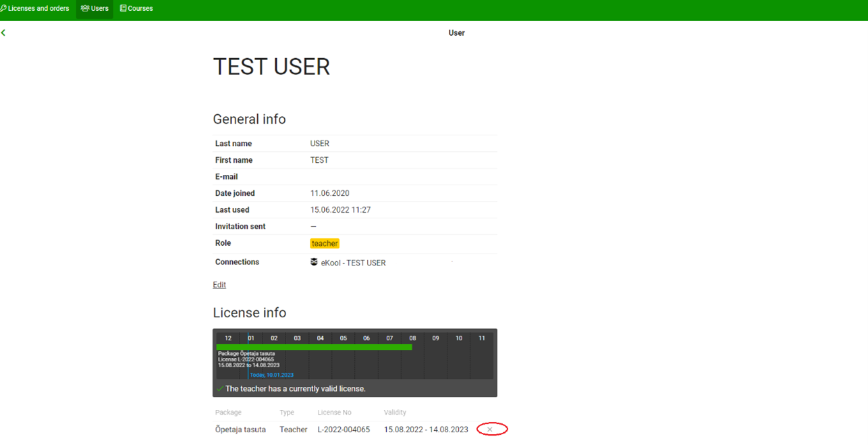Select month 08 in the license timeline

(x=412, y=338)
